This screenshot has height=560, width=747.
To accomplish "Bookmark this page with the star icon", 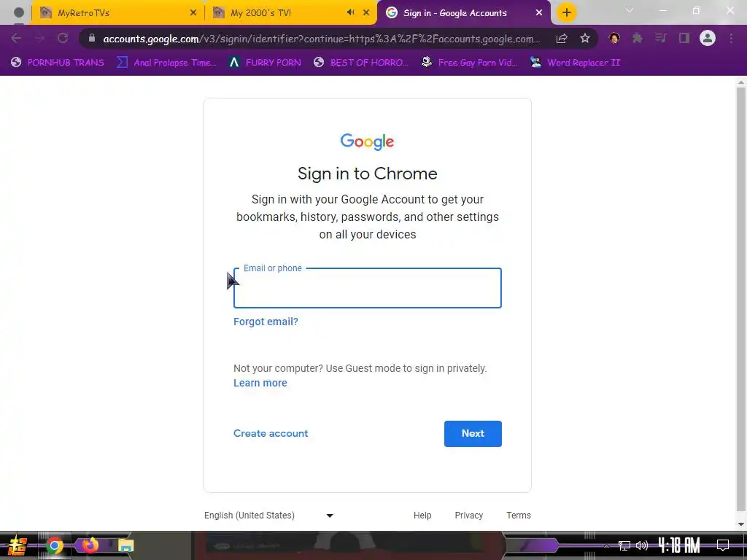I will click(585, 39).
